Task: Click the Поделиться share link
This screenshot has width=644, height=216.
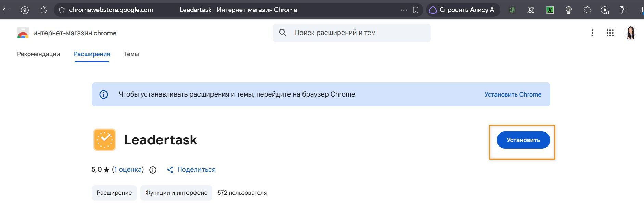Action: [x=191, y=169]
